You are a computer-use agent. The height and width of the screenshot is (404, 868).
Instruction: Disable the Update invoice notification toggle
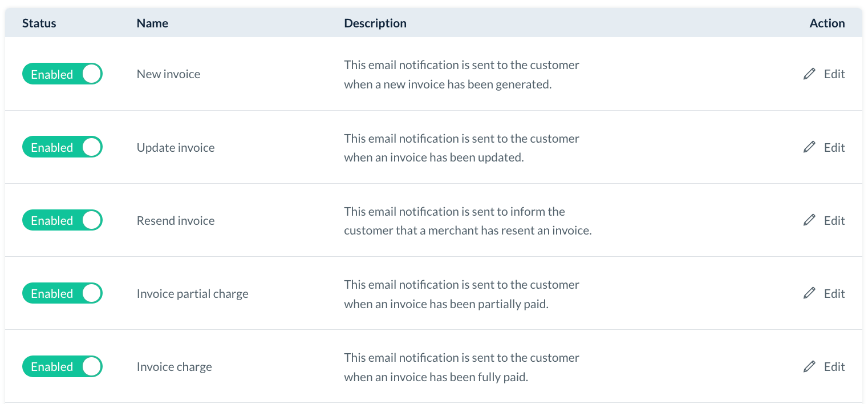62,147
